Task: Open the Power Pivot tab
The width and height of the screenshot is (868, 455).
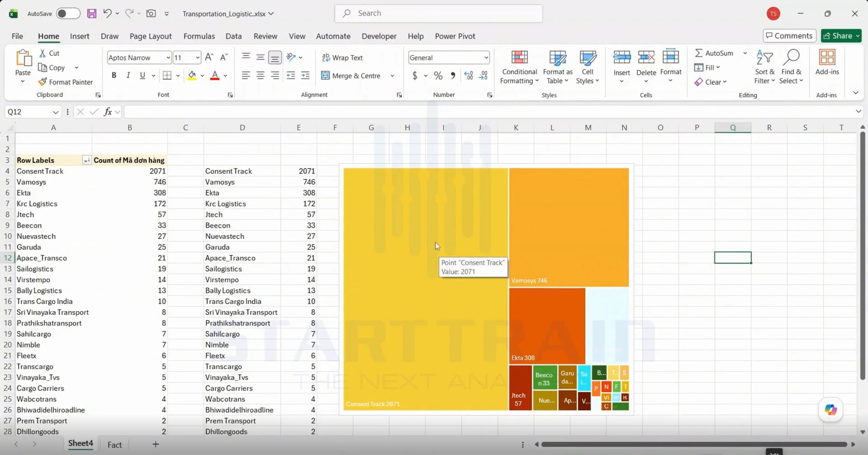Action: [455, 36]
